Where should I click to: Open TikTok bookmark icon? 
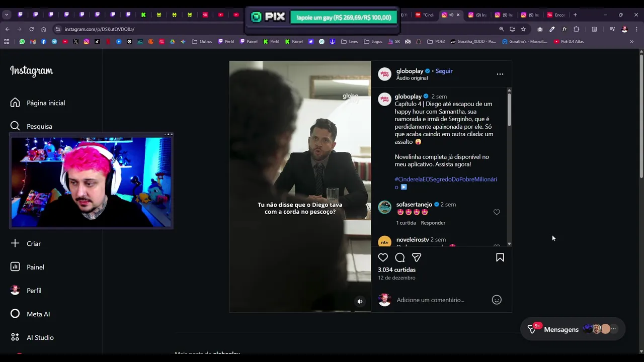(97, 42)
